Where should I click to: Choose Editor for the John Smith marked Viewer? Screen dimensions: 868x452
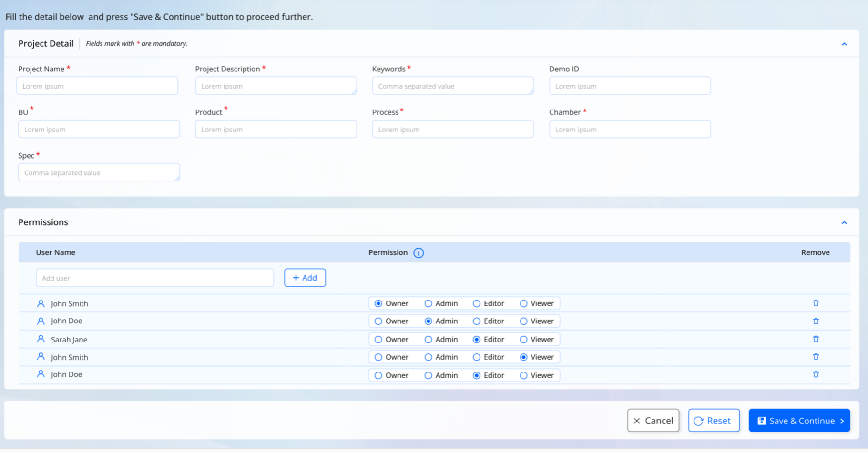(x=477, y=357)
